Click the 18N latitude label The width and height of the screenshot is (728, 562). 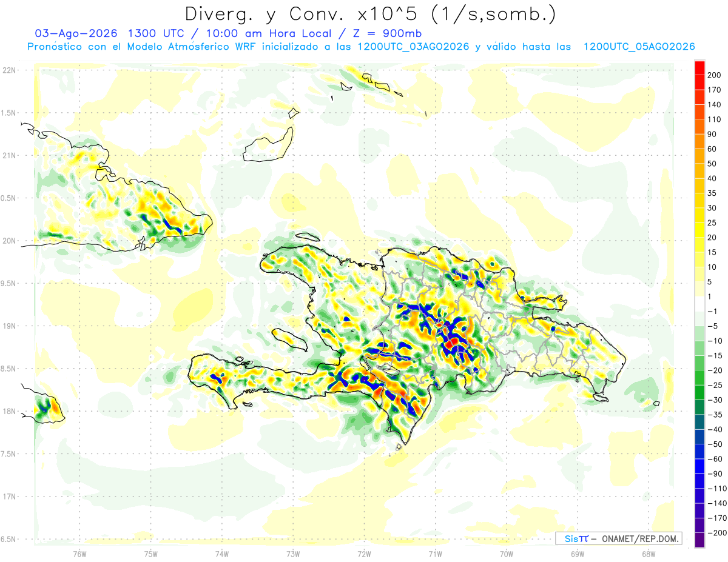point(9,411)
